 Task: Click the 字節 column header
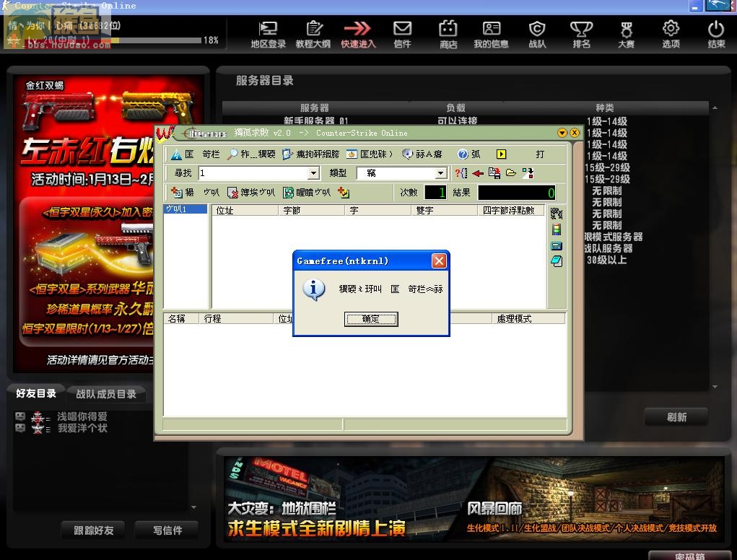[x=312, y=211]
